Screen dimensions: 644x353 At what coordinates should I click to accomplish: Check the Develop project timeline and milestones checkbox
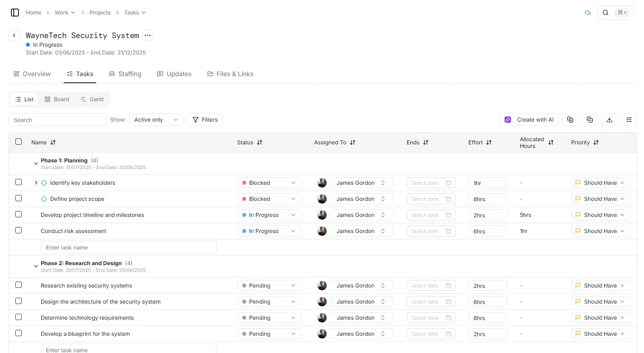[x=18, y=214]
